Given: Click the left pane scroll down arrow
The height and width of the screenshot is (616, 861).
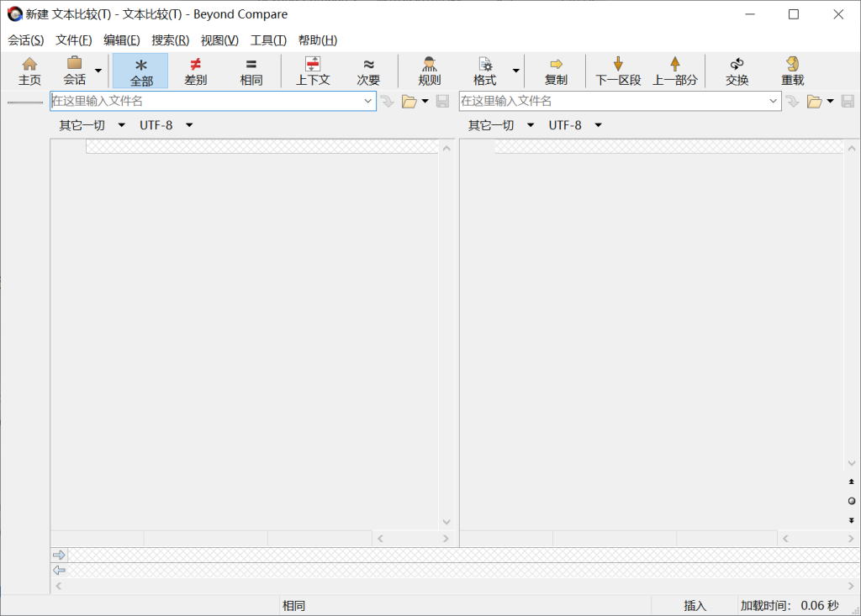Looking at the screenshot, I should tap(447, 522).
